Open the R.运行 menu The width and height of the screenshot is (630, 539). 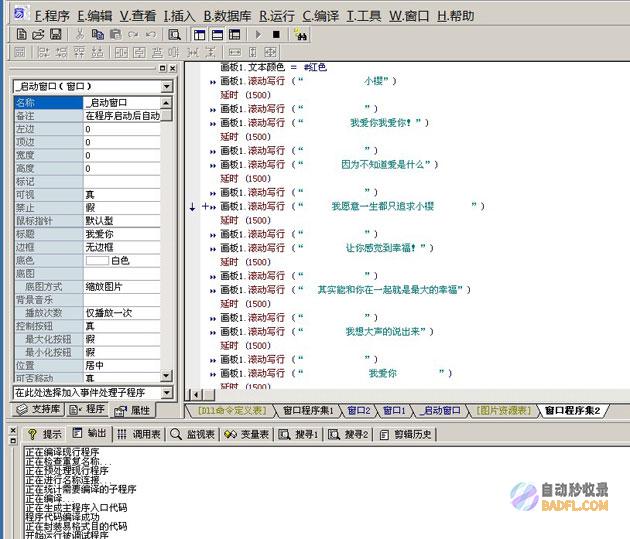pyautogui.click(x=276, y=16)
